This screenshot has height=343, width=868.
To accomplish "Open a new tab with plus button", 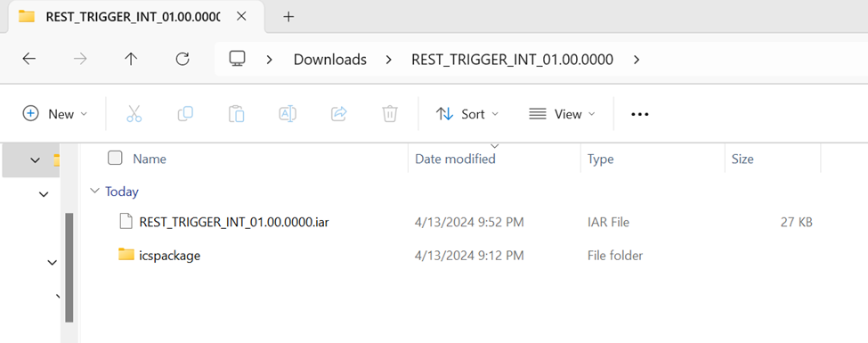I will pyautogui.click(x=288, y=17).
